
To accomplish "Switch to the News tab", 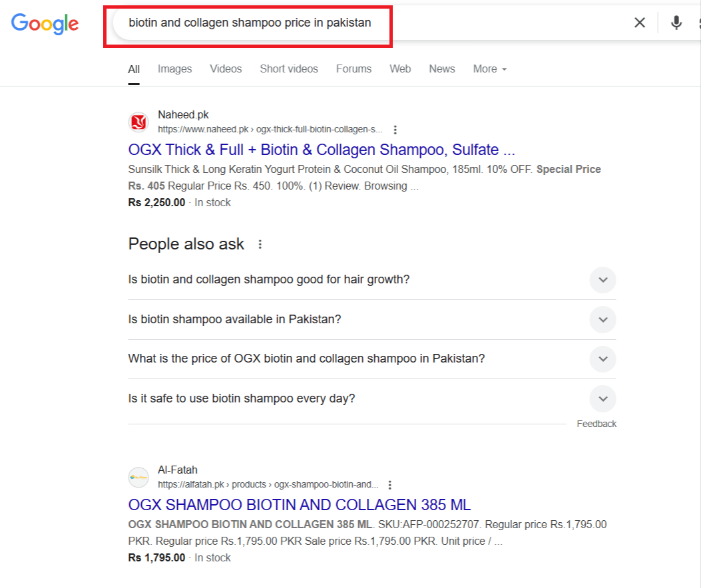I will point(442,69).
